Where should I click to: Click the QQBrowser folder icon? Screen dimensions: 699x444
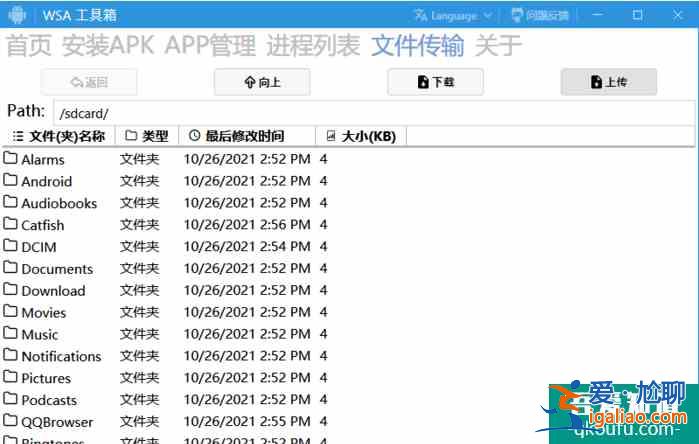point(10,421)
